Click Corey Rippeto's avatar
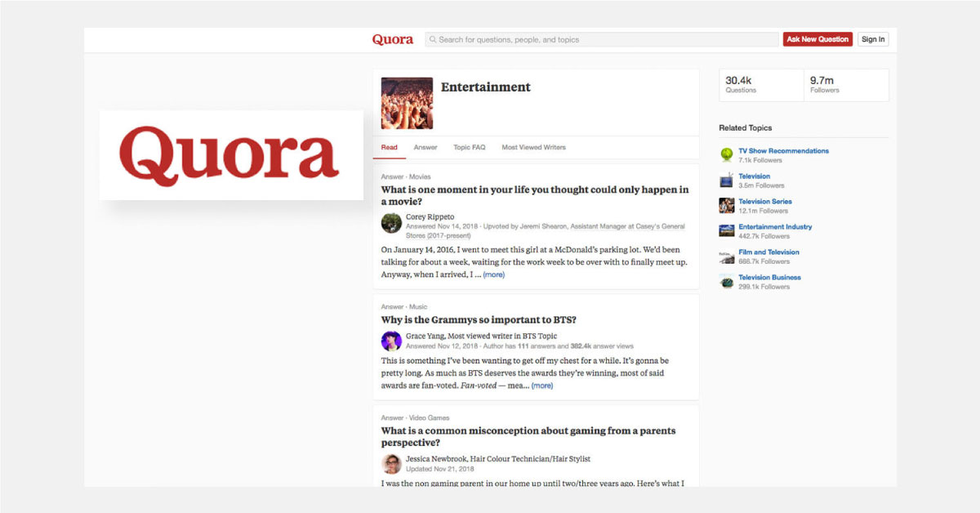 coord(391,222)
